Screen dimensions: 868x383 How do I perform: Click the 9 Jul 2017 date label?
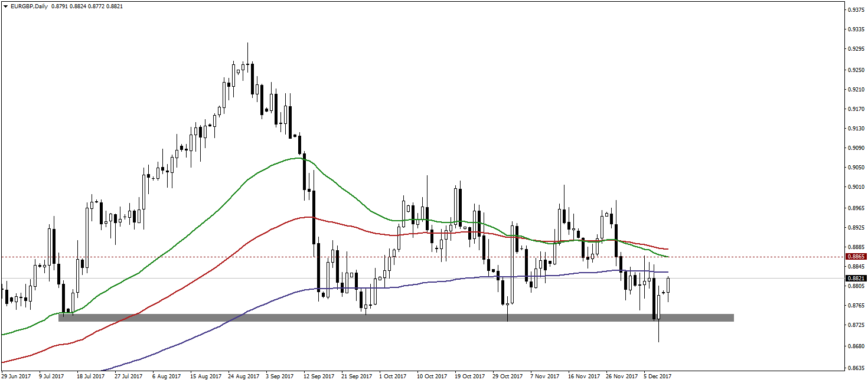(x=51, y=376)
